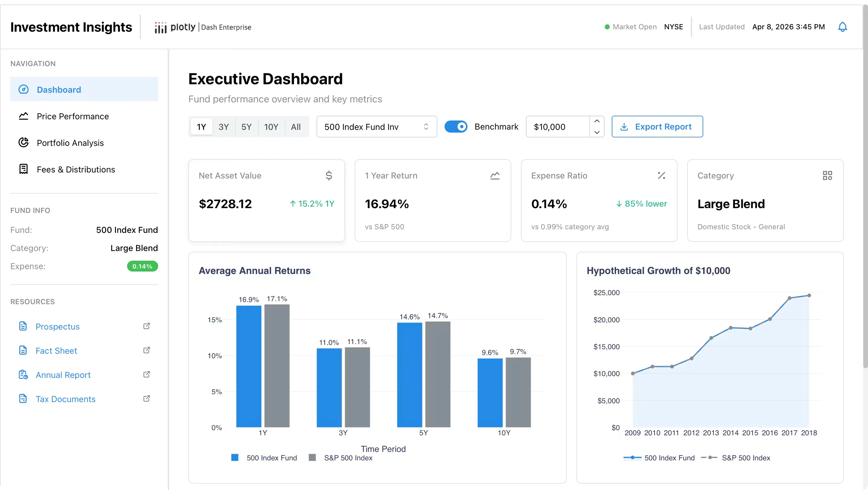The image size is (868, 490).
Task: Toggle the Benchmark switch off
Action: point(456,127)
